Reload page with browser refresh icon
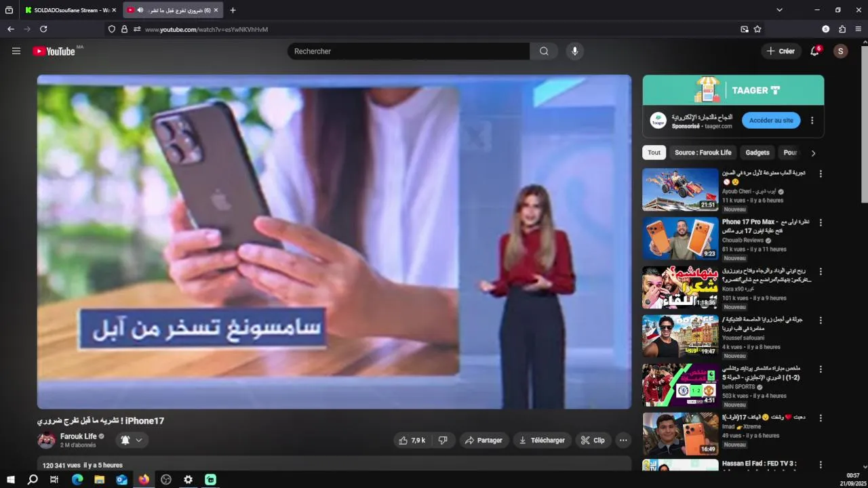This screenshot has width=868, height=488. (x=43, y=29)
